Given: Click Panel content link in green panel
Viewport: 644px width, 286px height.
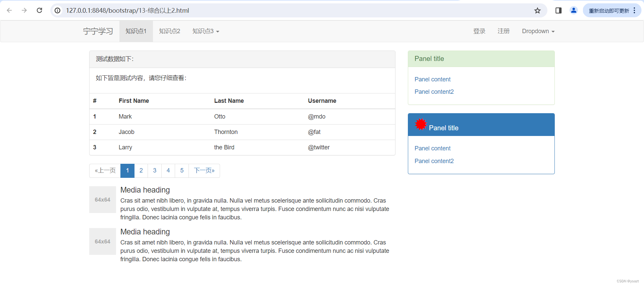Looking at the screenshot, I should 432,79.
